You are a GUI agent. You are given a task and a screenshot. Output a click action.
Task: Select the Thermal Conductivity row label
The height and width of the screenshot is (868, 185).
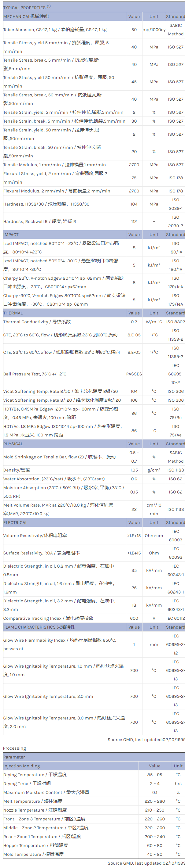click(37, 322)
